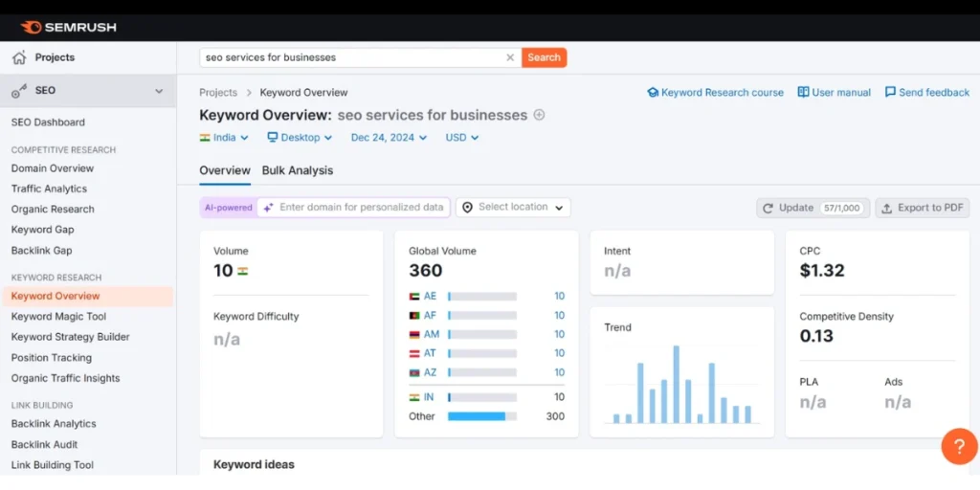This screenshot has width=980, height=490.
Task: Open the USD currency dropdown
Action: pos(462,138)
